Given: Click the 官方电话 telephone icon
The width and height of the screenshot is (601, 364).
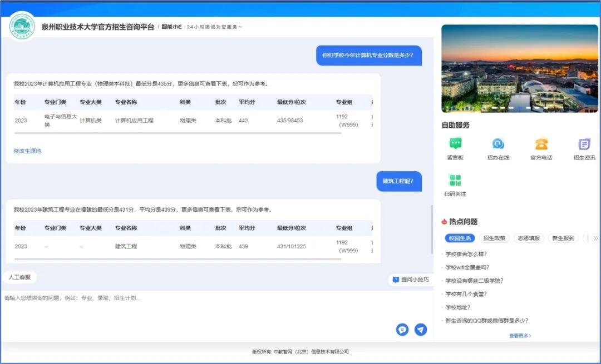Looking at the screenshot, I should 541,144.
